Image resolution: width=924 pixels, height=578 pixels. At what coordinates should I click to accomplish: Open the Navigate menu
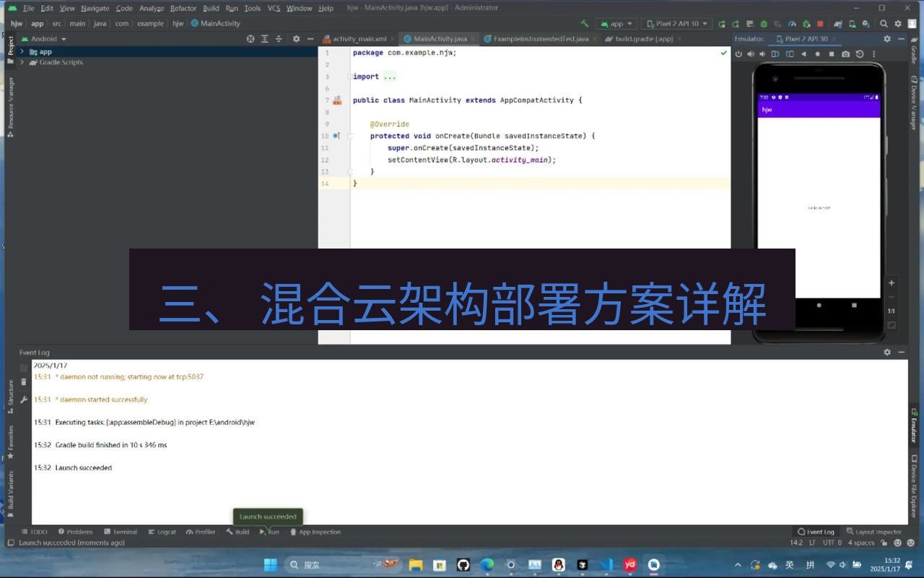(95, 8)
